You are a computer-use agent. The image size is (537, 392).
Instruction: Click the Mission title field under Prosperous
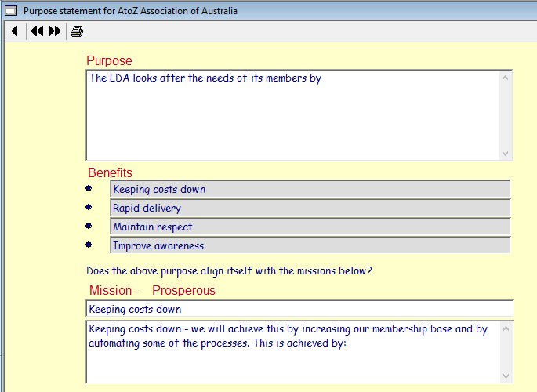point(299,310)
